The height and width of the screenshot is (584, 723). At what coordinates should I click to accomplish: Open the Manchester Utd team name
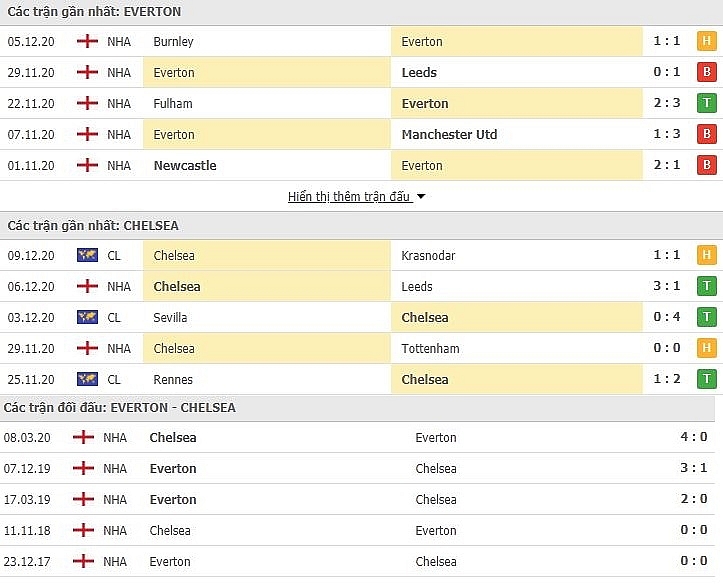point(449,135)
